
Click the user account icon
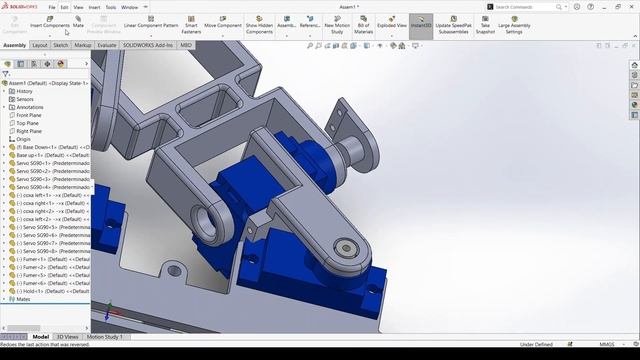click(x=577, y=7)
